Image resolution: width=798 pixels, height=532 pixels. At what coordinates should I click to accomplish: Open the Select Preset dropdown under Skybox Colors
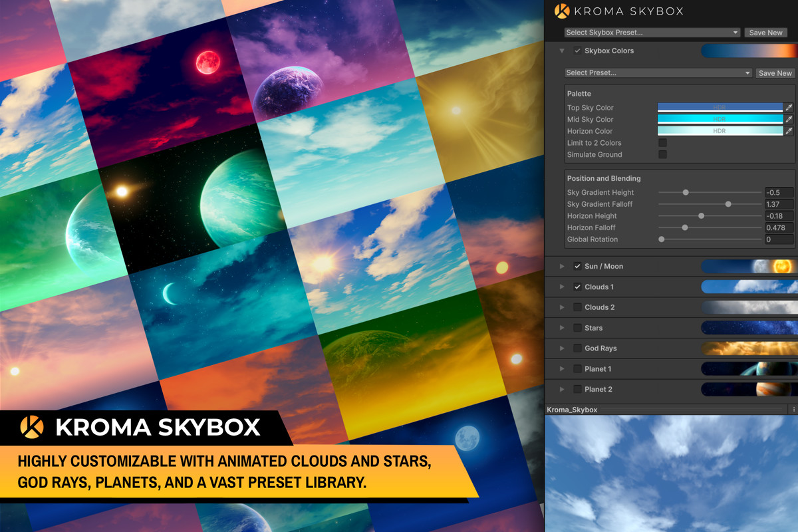click(x=658, y=73)
